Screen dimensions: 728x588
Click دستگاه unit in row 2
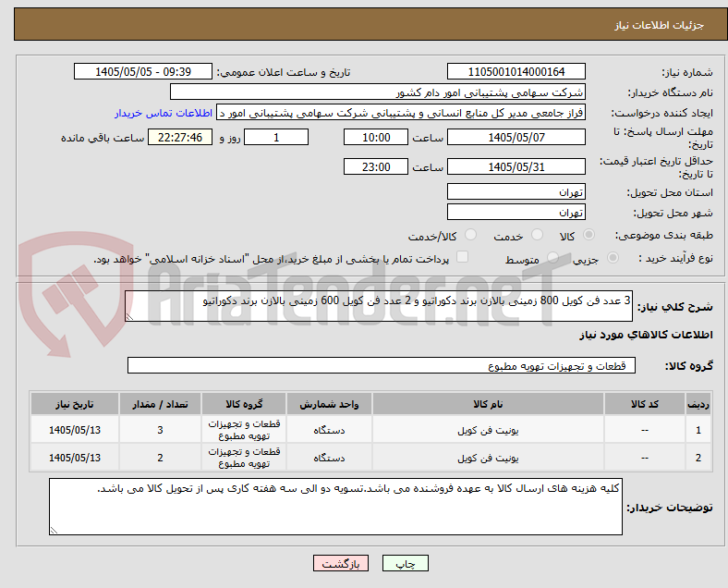[329, 458]
